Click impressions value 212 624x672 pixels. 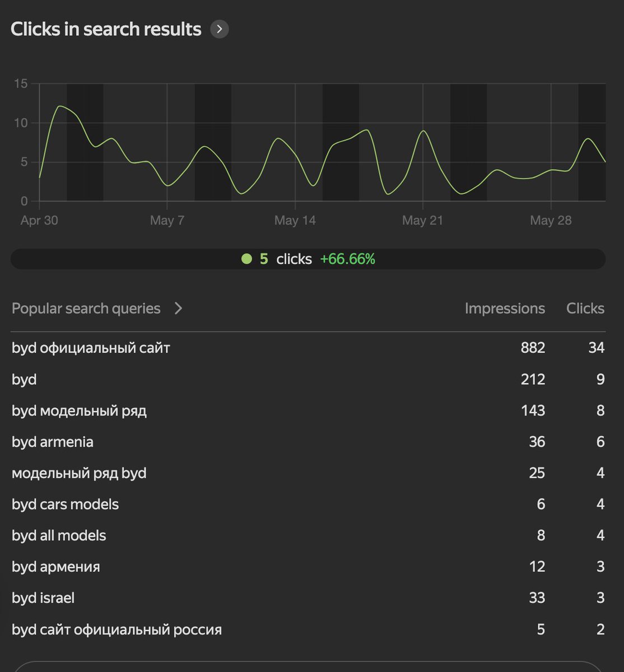(x=533, y=379)
